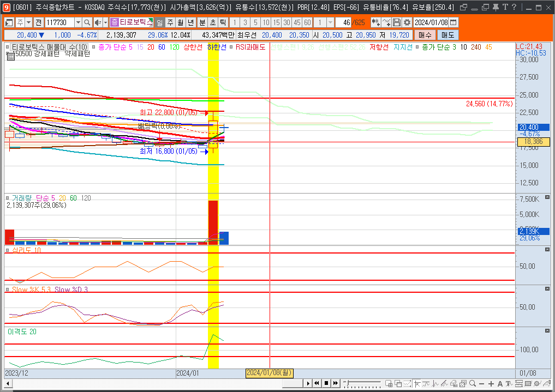Play chart replay forward

click(308, 383)
